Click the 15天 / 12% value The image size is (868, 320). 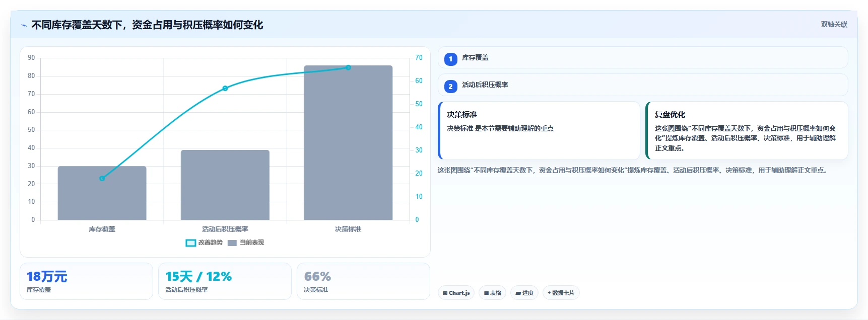(198, 276)
